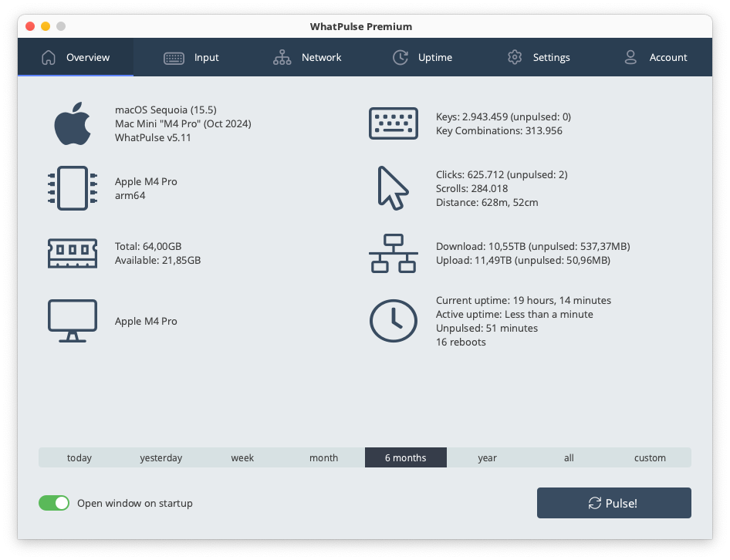Image resolution: width=730 pixels, height=560 pixels.
Task: Click the clock uptime icon
Action: 393,321
